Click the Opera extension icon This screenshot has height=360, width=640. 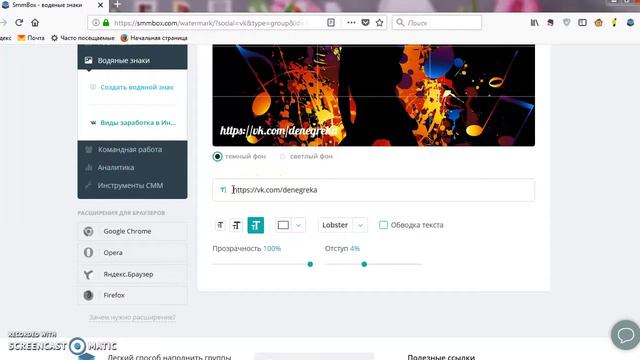point(88,253)
